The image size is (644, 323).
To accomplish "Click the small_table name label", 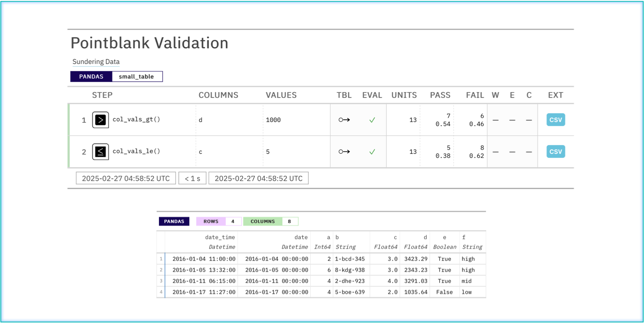I will (136, 77).
